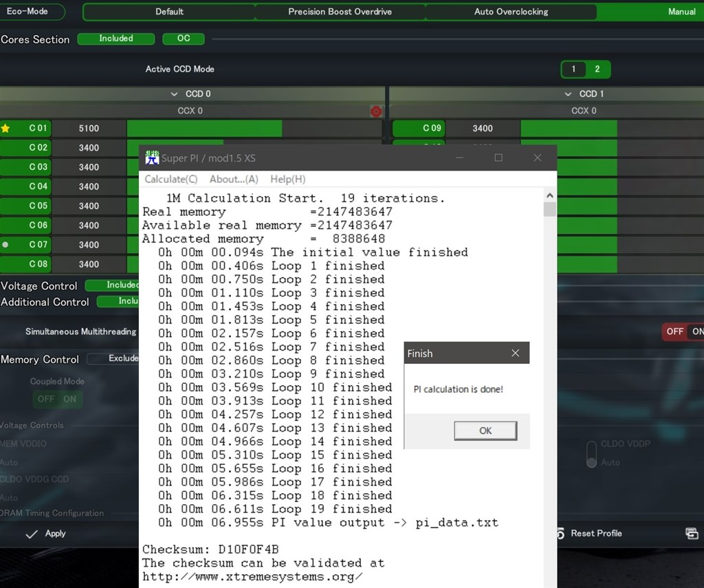Select the Default profile tab
The width and height of the screenshot is (704, 588).
(x=169, y=12)
